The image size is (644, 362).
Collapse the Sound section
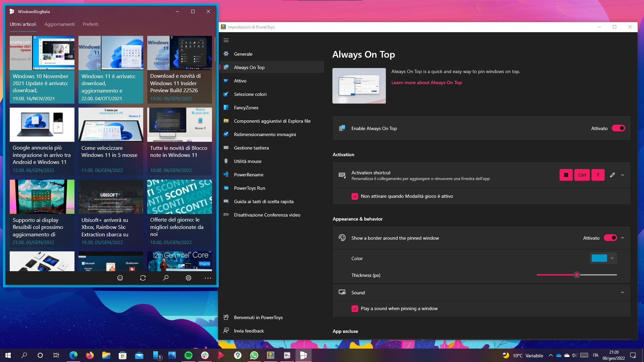[623, 292]
